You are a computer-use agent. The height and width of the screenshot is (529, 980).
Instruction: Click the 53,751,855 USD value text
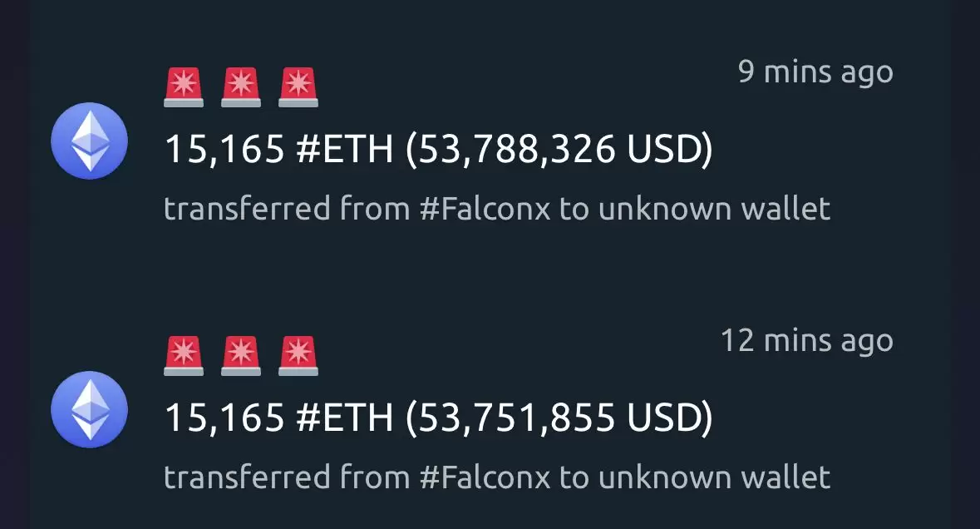559,418
